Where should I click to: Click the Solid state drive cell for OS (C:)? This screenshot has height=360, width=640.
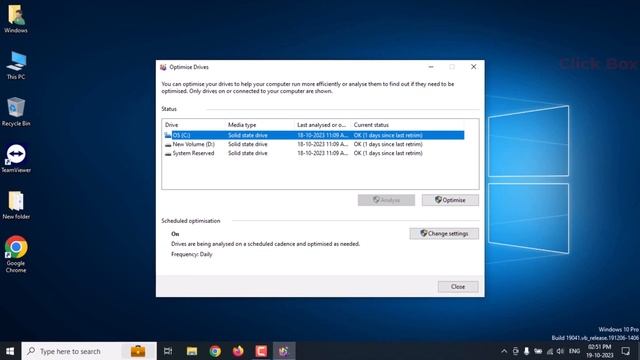click(x=248, y=135)
